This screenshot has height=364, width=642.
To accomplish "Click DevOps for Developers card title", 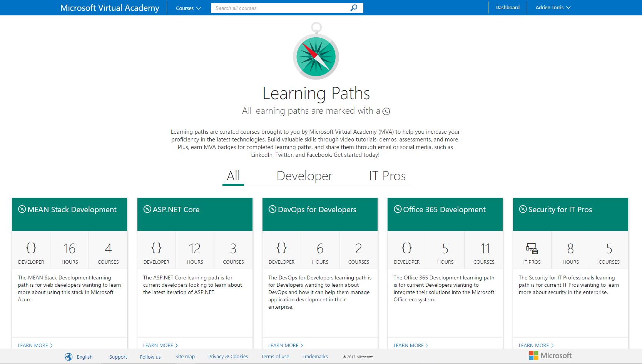I will pyautogui.click(x=317, y=209).
